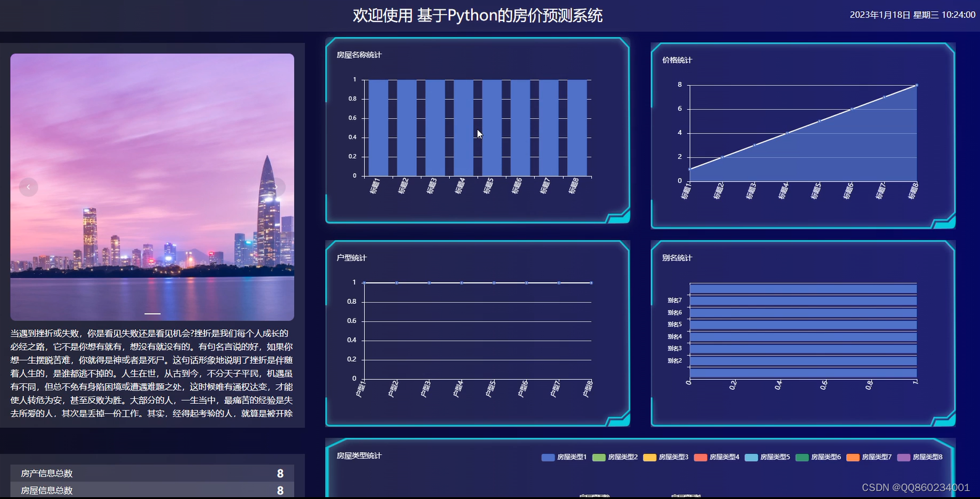Select the 户型6 axis label
Viewport: 980px width, 499px height.
click(522, 389)
